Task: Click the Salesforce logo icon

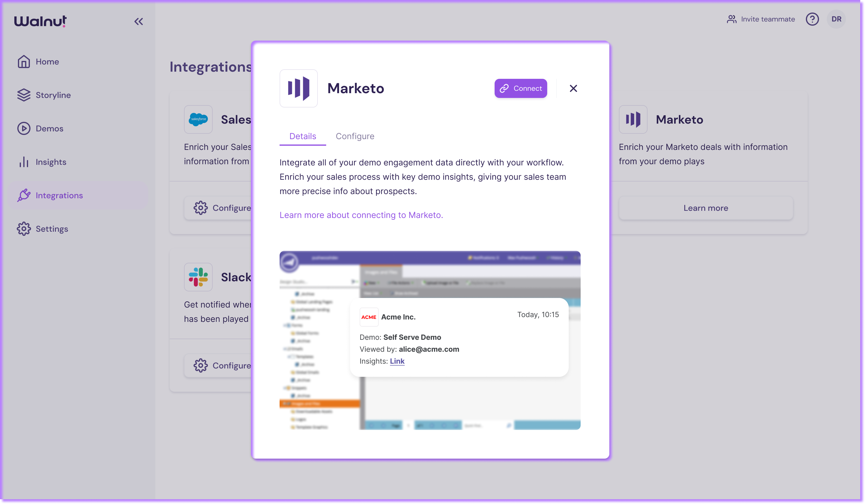Action: [x=198, y=119]
